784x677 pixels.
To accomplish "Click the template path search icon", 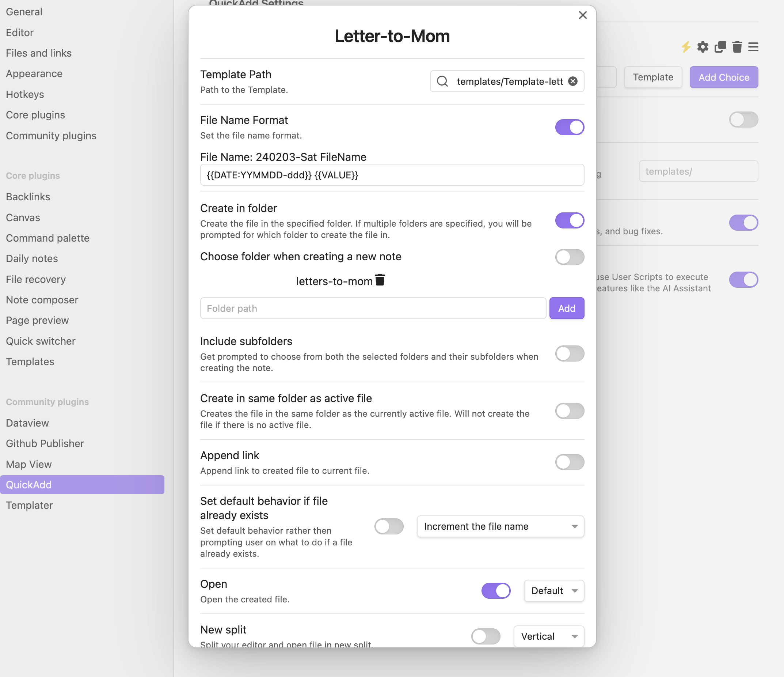I will (442, 81).
